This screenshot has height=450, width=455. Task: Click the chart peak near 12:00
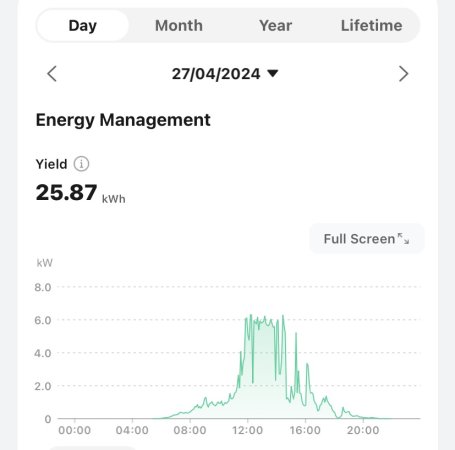pos(251,315)
